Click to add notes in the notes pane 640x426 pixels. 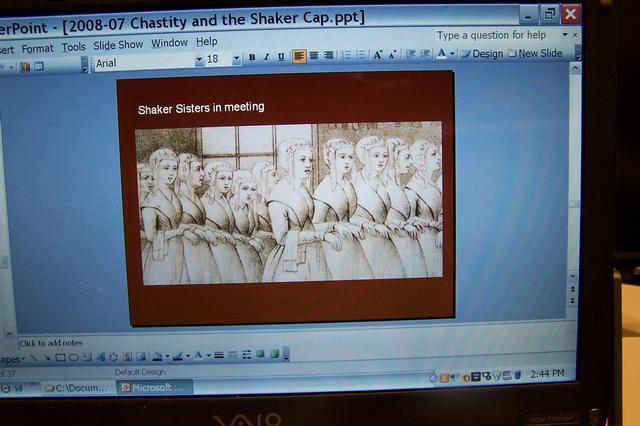[51, 343]
